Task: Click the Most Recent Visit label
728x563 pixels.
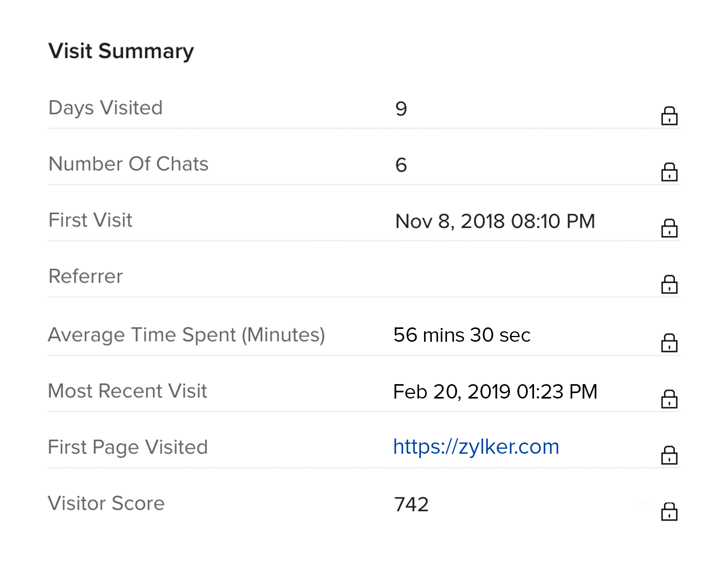Action: 127,391
